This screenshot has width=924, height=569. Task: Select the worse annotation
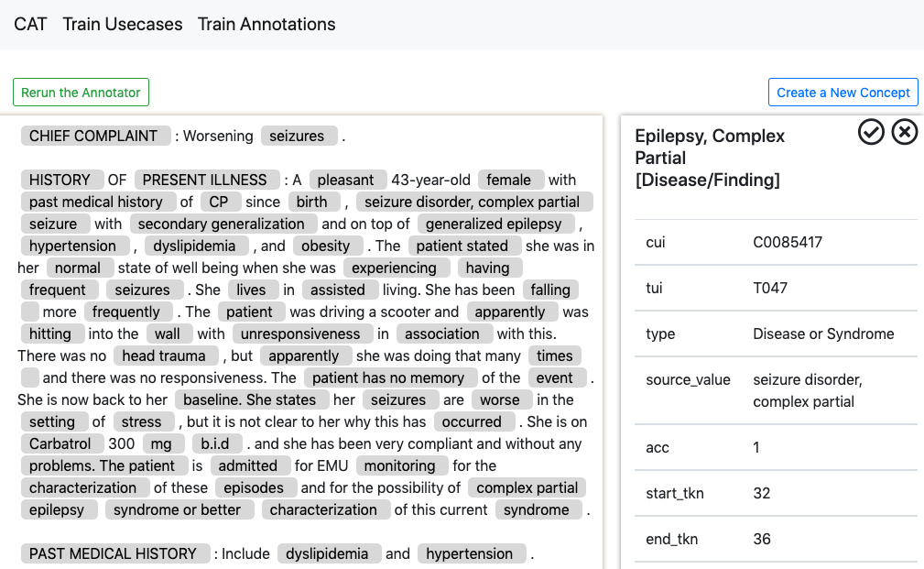pyautogui.click(x=502, y=399)
